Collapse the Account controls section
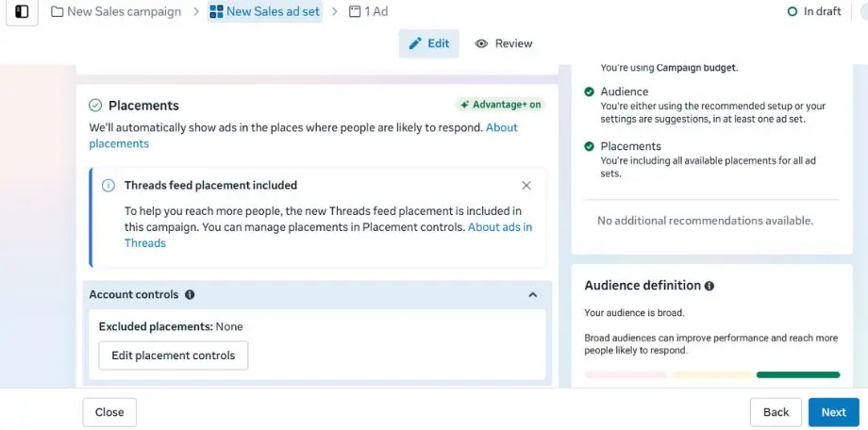The height and width of the screenshot is (430, 868). coord(532,295)
